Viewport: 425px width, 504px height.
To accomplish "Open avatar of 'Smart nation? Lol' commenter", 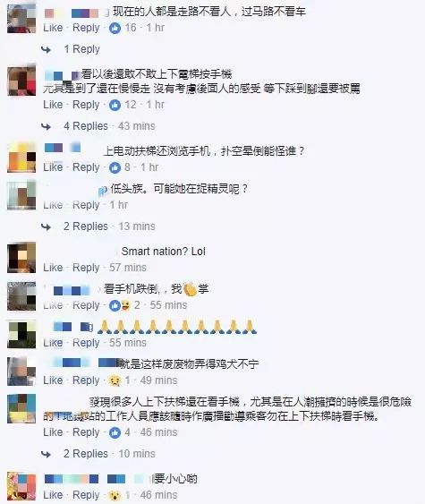I will [21, 259].
